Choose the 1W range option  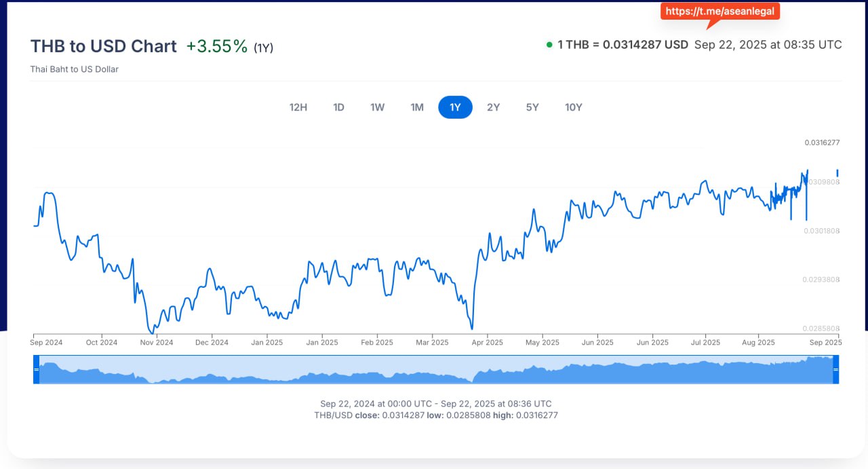pos(378,107)
